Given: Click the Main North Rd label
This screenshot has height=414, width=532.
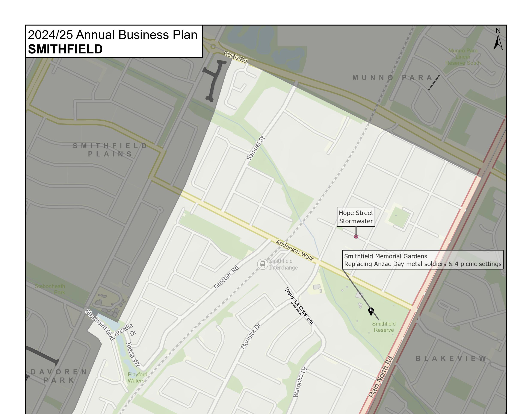Looking at the screenshot, I should pos(381,377).
